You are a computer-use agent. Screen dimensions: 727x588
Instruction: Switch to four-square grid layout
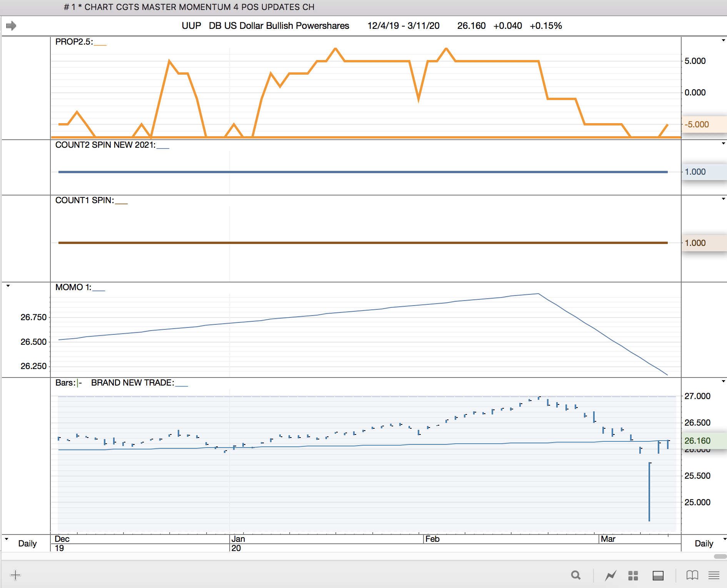tap(633, 575)
